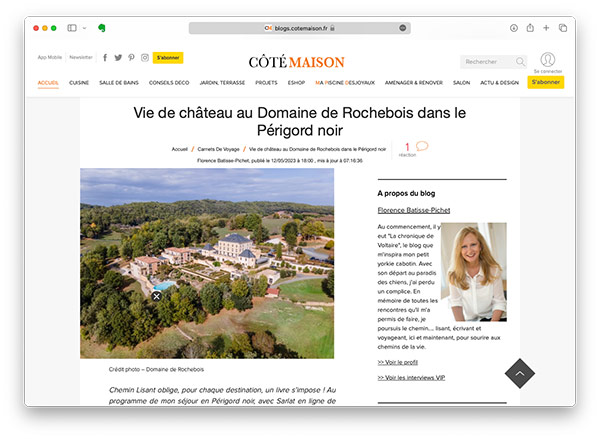Open new tab with plus icon

546,28
